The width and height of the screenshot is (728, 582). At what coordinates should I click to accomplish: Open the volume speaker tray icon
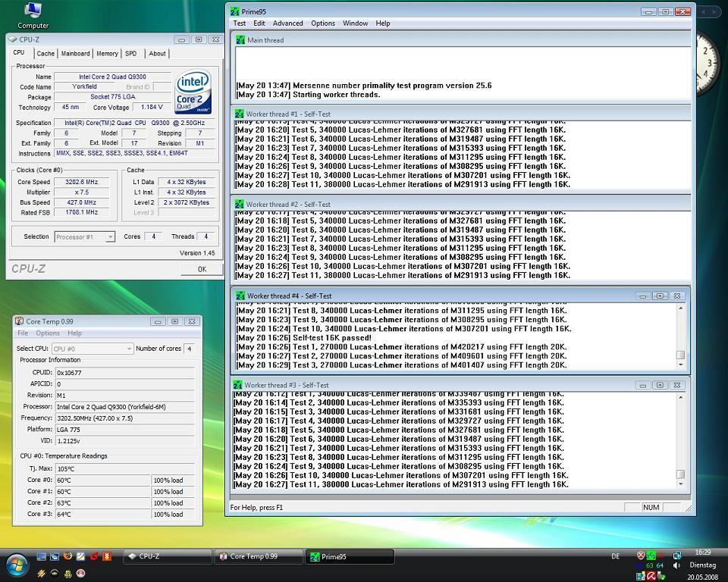tap(676, 566)
